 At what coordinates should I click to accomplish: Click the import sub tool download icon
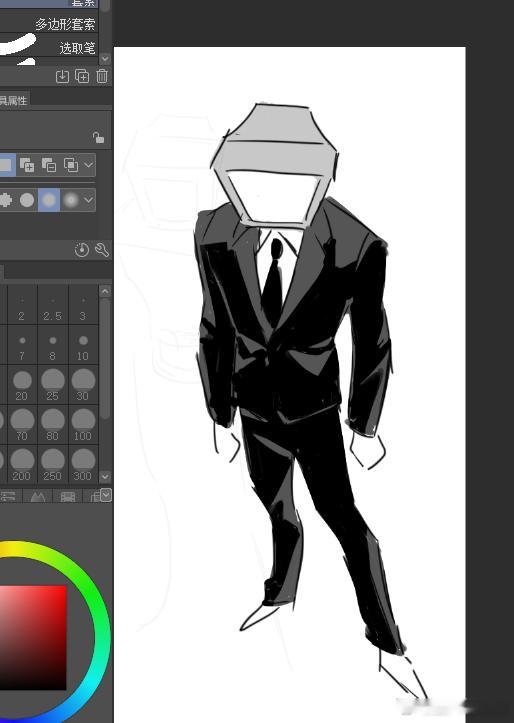click(62, 76)
